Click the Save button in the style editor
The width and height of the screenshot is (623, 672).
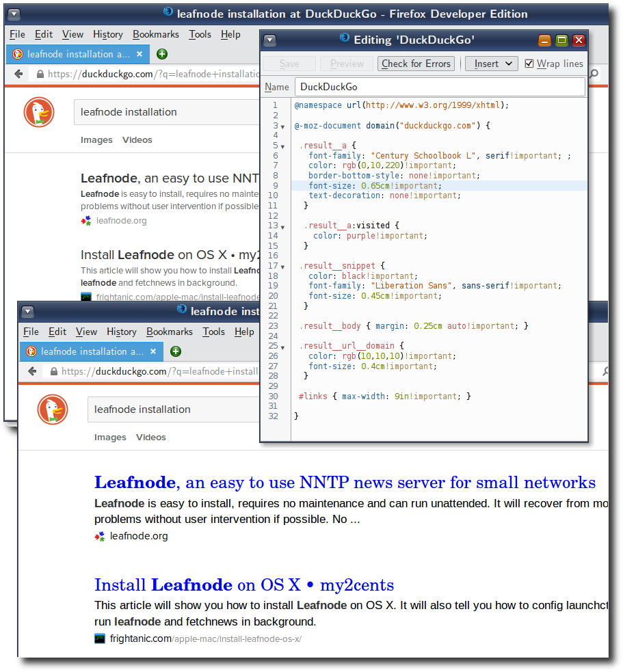[289, 64]
